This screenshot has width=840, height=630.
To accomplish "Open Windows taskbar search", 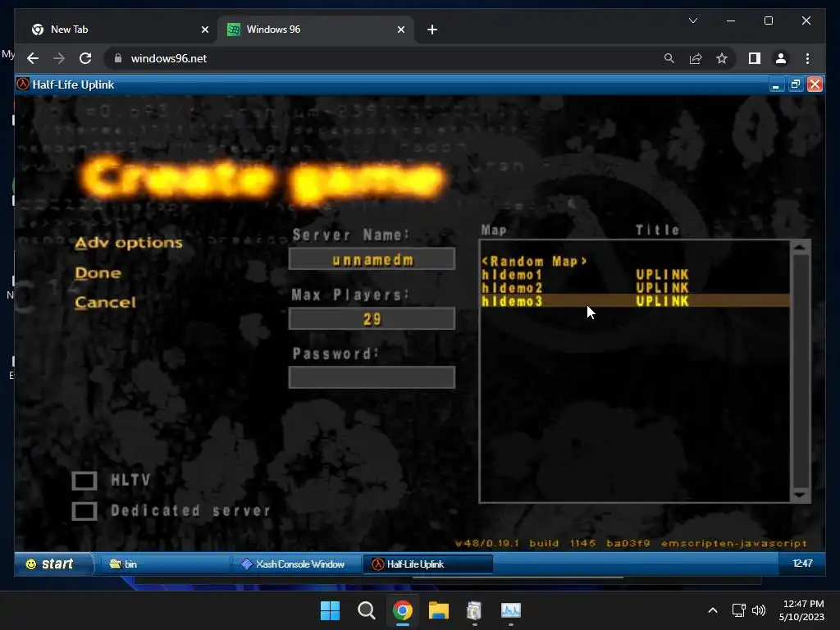I will pos(367,610).
